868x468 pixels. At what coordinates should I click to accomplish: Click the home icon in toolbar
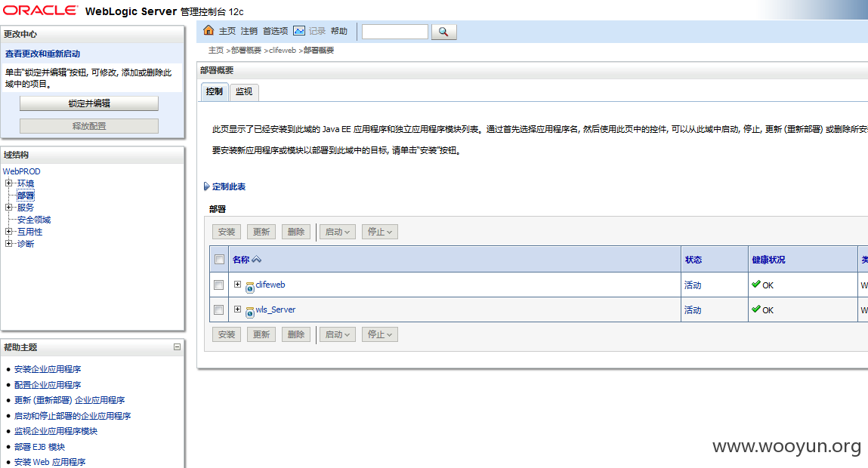pyautogui.click(x=209, y=30)
